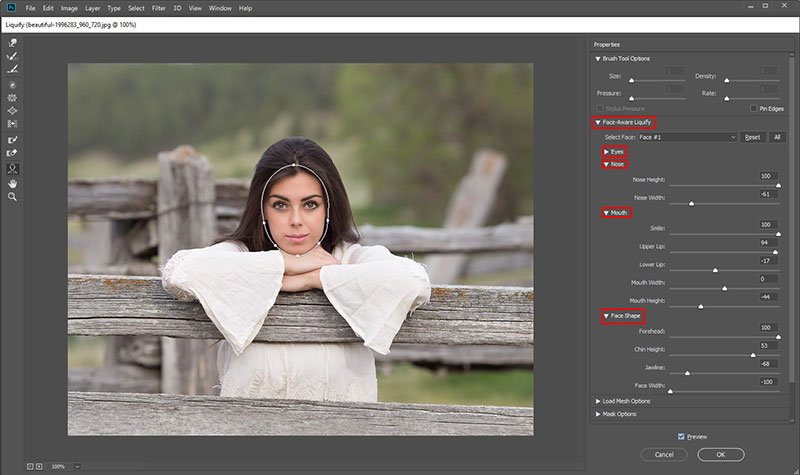Open the Help menu
The width and height of the screenshot is (800, 475).
coord(245,8)
